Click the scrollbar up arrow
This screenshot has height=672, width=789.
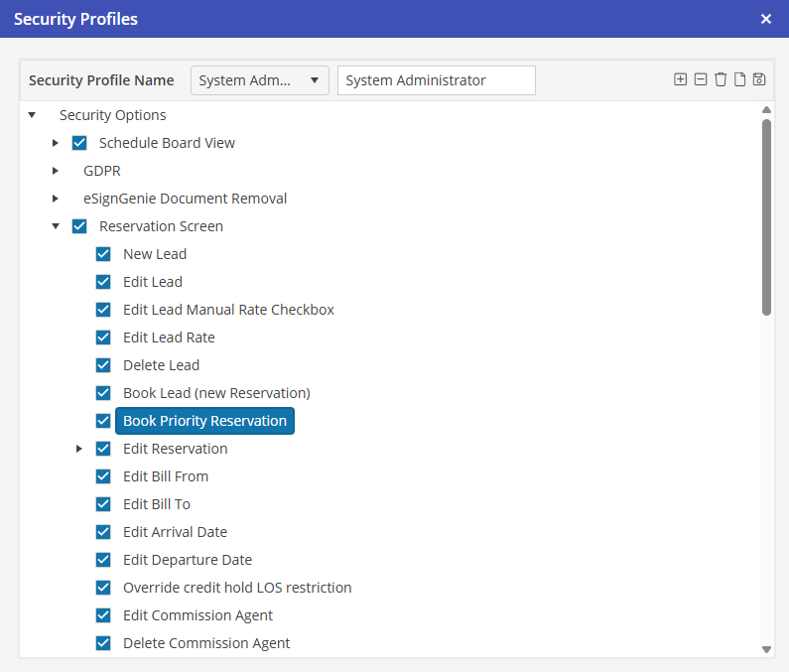point(766,110)
